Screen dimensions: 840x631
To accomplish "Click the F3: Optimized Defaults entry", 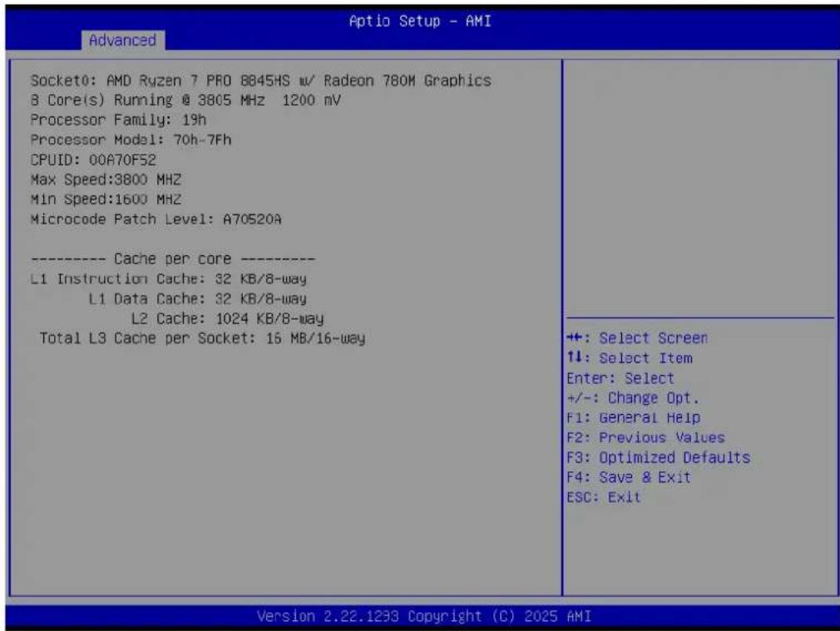I will (659, 458).
